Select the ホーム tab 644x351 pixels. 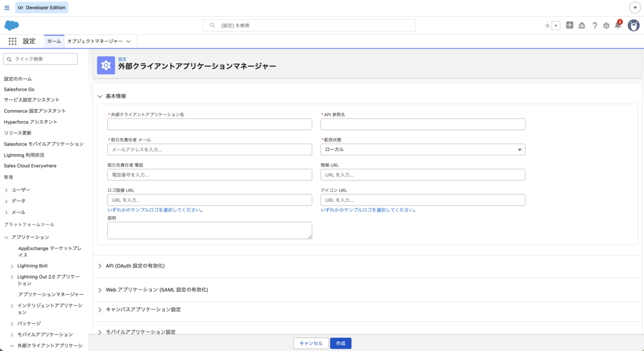click(54, 41)
